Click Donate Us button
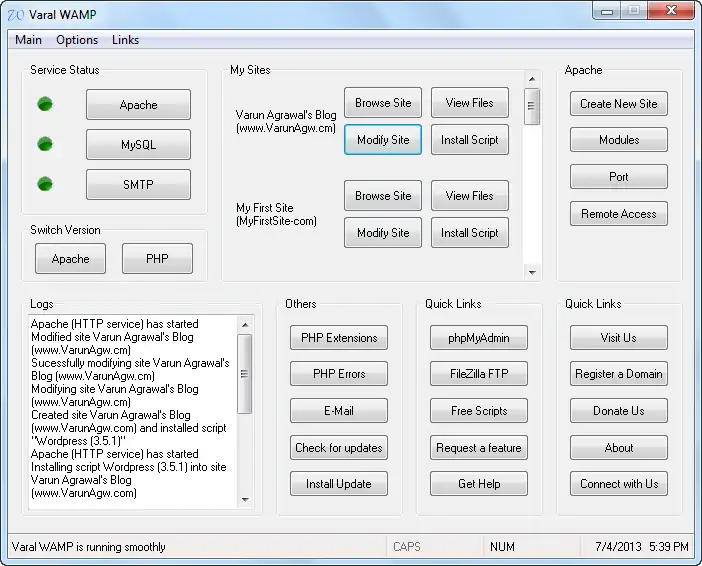Viewport: 702px width, 566px height. click(x=619, y=411)
